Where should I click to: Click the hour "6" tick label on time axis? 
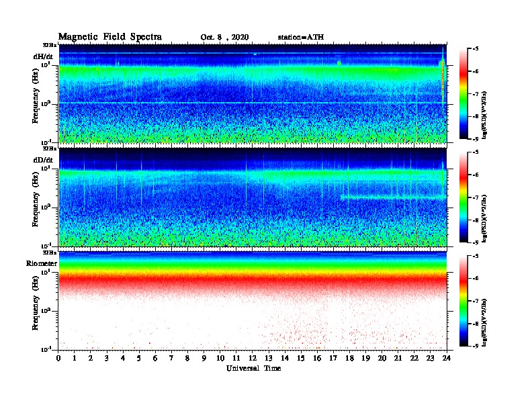coord(155,358)
